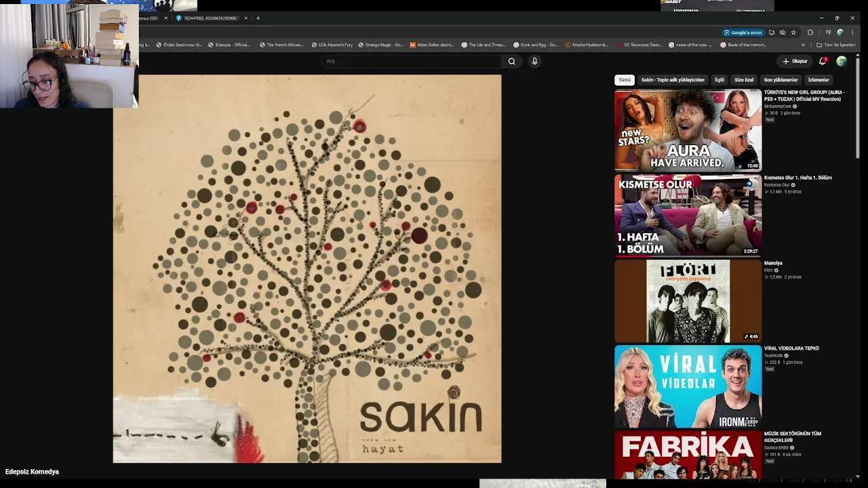Visit the Sadece ENES channel name
This screenshot has height=488, width=868.
pos(776,448)
